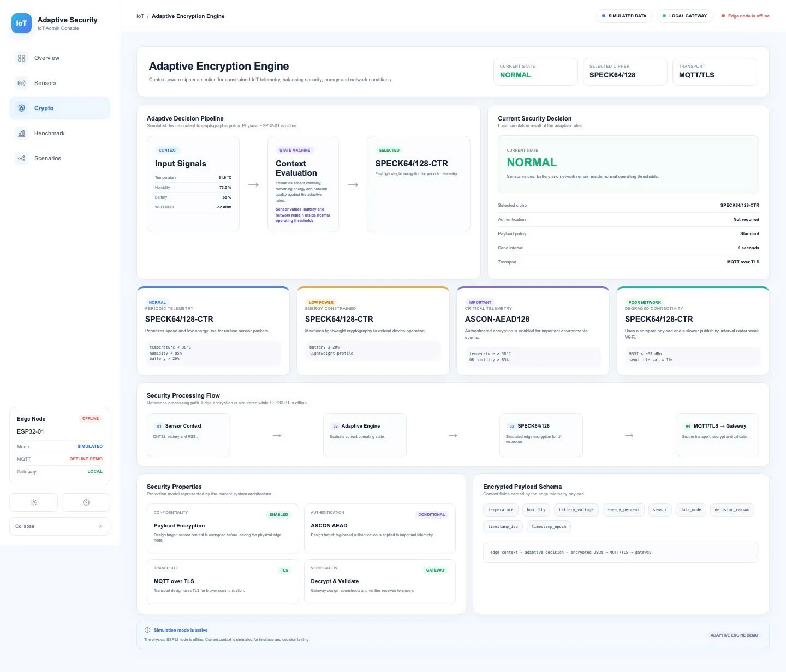786x672 pixels.
Task: Click the TLS badge on MQTT over TLS
Action: point(284,570)
